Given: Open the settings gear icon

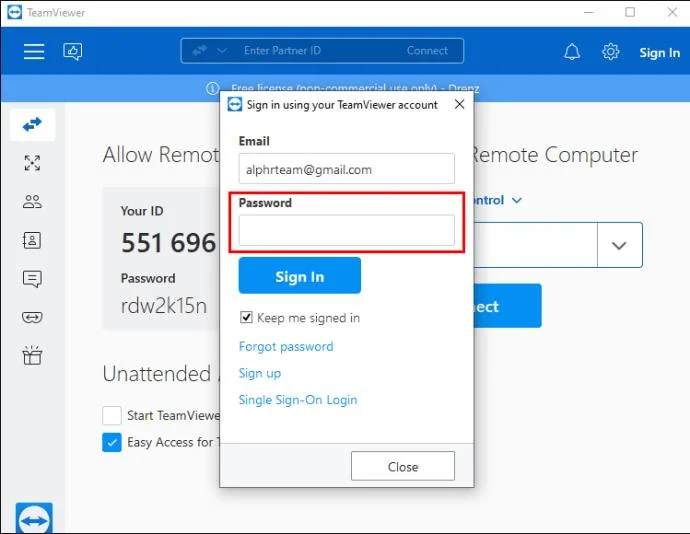Looking at the screenshot, I should [x=610, y=52].
